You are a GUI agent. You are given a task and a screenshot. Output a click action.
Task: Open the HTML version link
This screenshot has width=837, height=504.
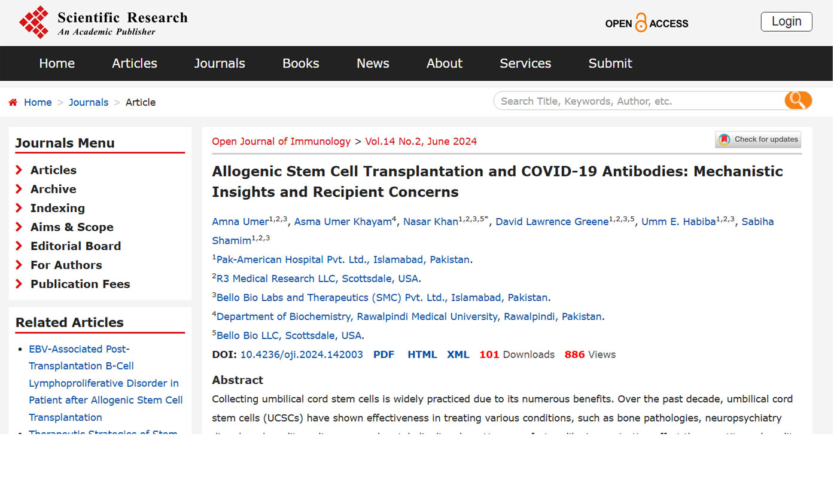[422, 355]
